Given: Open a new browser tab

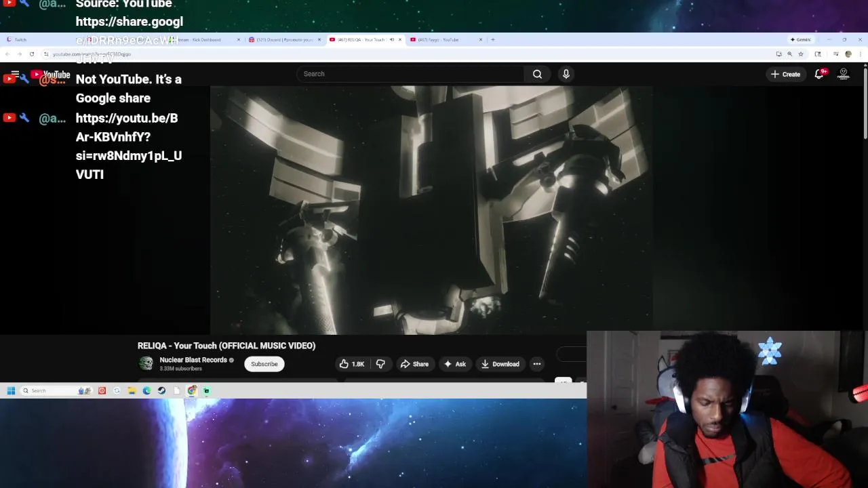Looking at the screenshot, I should [x=493, y=39].
